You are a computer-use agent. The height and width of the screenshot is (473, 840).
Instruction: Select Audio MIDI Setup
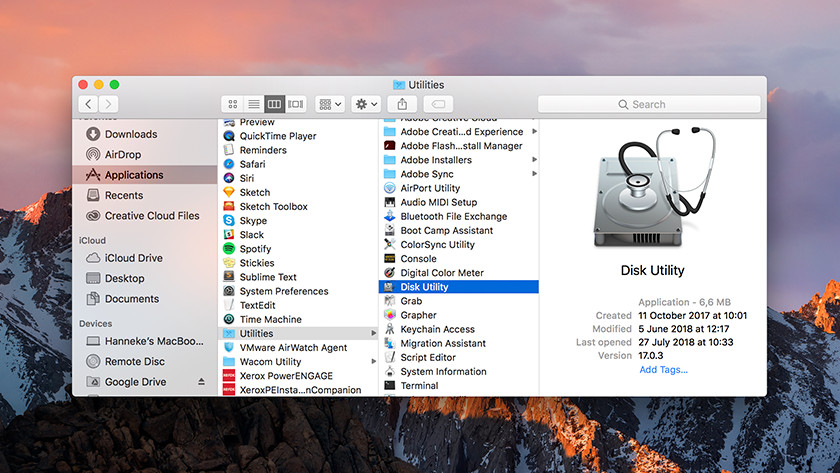point(459,202)
